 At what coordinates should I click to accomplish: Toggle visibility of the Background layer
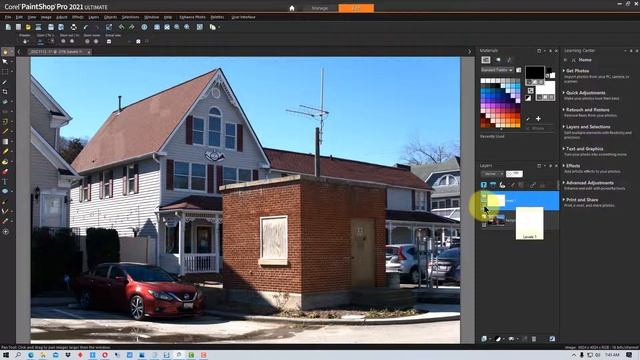click(484, 217)
